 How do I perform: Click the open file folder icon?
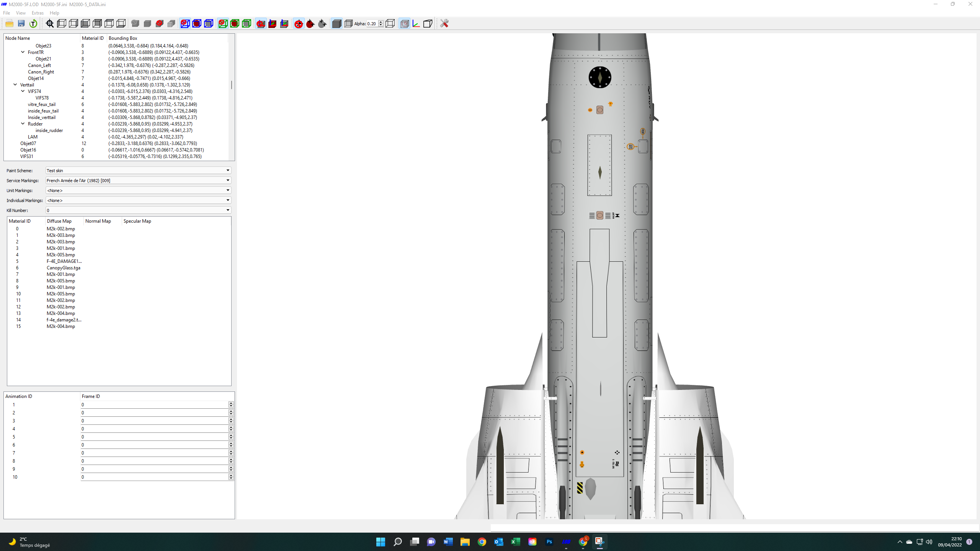(x=10, y=24)
